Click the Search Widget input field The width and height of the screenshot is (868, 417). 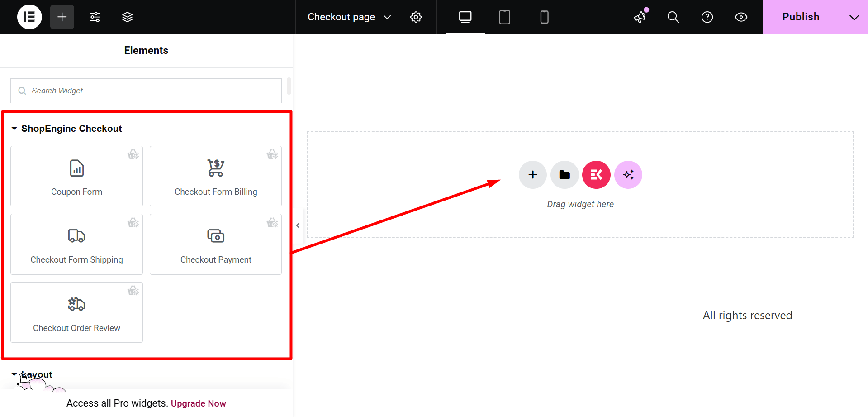(x=146, y=91)
